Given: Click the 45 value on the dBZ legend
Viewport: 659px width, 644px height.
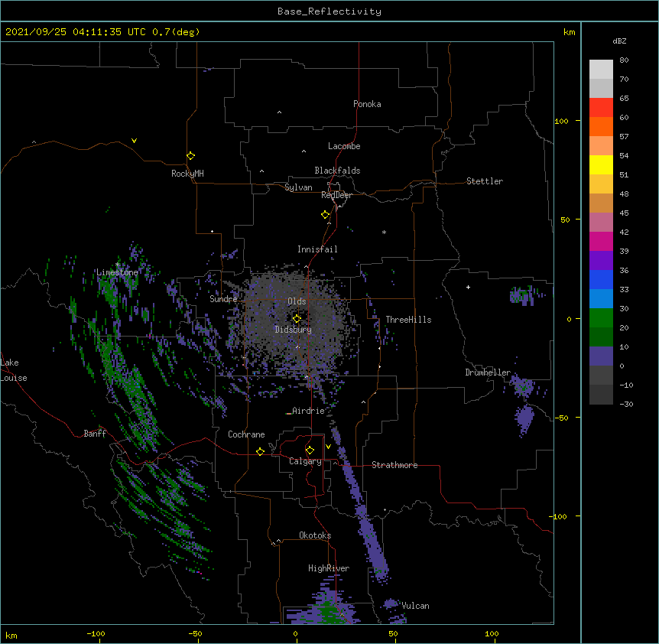Looking at the screenshot, I should pyautogui.click(x=624, y=213).
